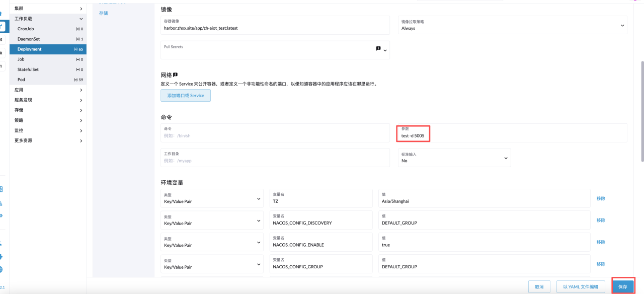The width and height of the screenshot is (644, 294).
Task: Click the 添加端口或 Service button
Action: point(186,95)
